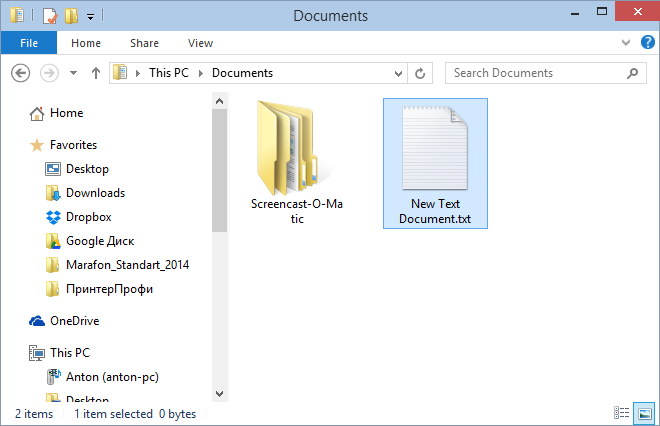Click the New Folder icon in quick access toolbar

coord(71,16)
